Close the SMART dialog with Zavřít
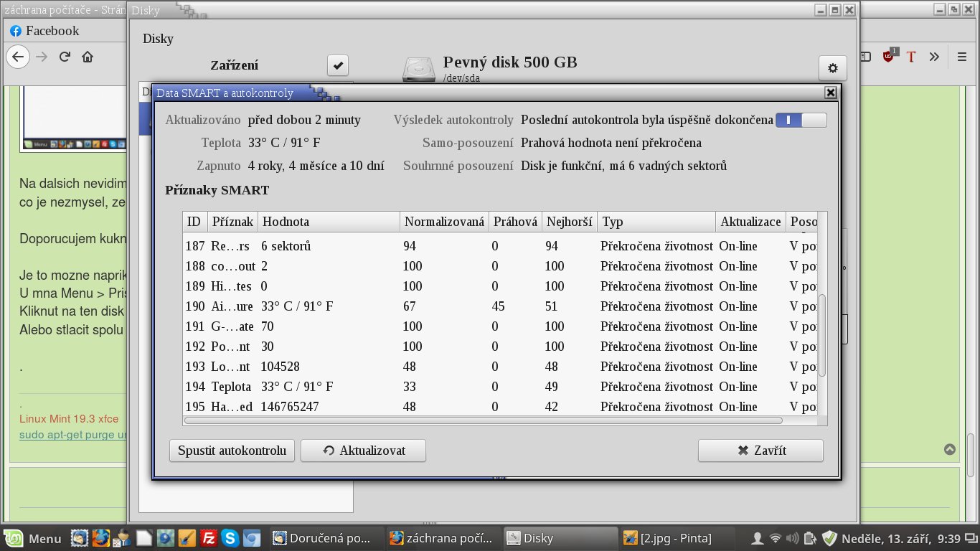The image size is (980, 551). (760, 451)
